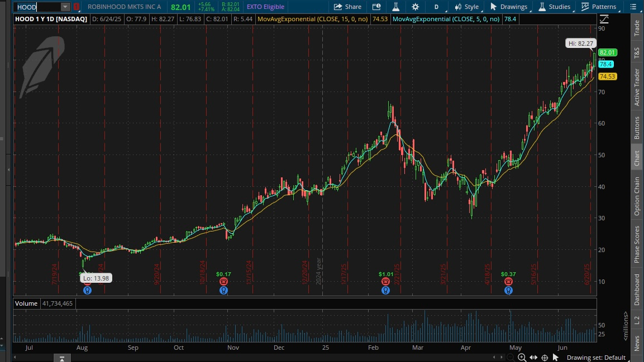This screenshot has height=362, width=644.
Task: Click the red link color icon beside symbol
Action: pos(77,7)
